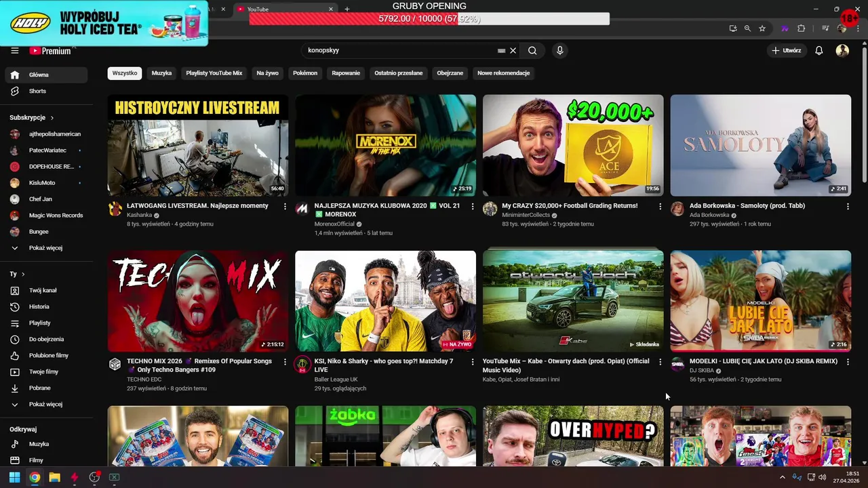This screenshot has width=868, height=488.
Task: Open Twój kanał in sidebar
Action: coord(46,291)
